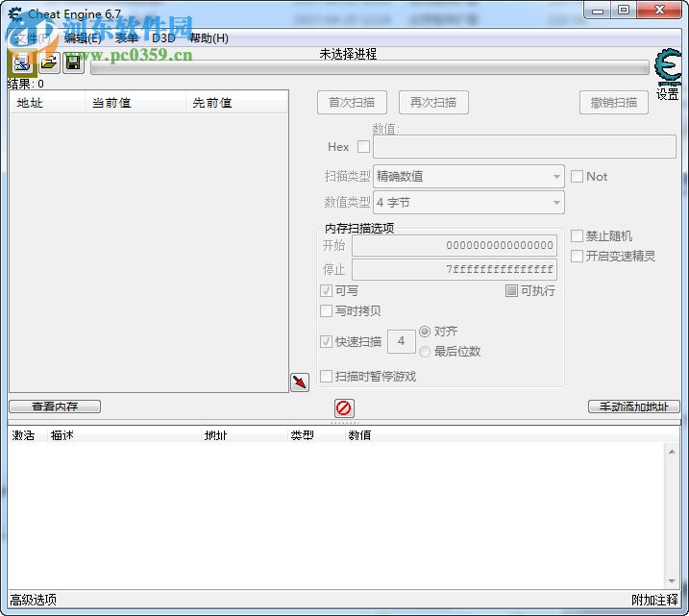Click the 当前值 column header
This screenshot has width=689, height=616.
pyautogui.click(x=135, y=103)
